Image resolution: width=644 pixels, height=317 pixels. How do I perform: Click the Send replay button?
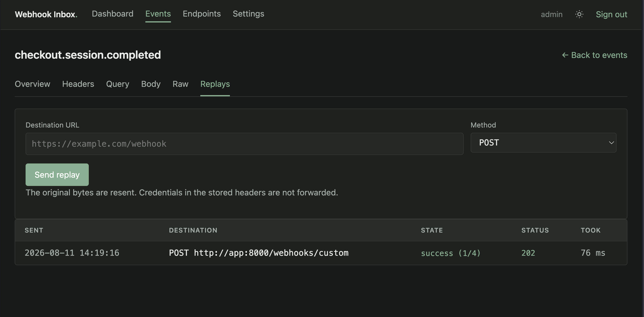click(57, 175)
